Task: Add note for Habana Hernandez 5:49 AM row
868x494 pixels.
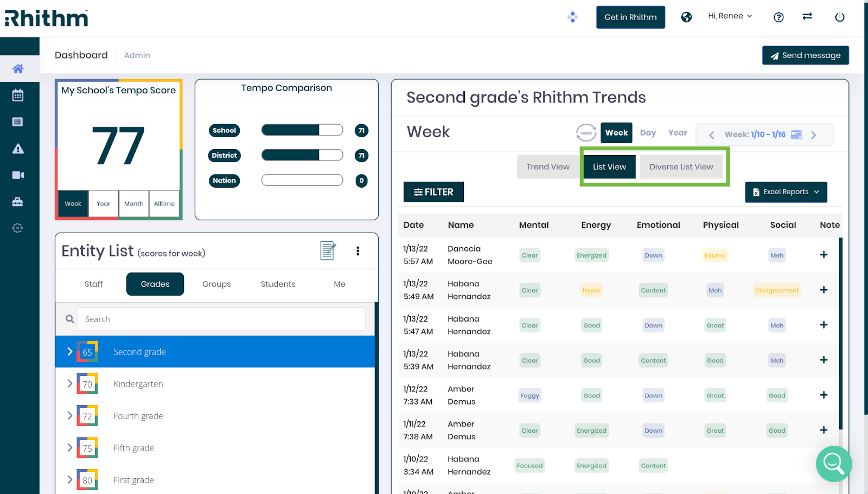Action: point(824,290)
